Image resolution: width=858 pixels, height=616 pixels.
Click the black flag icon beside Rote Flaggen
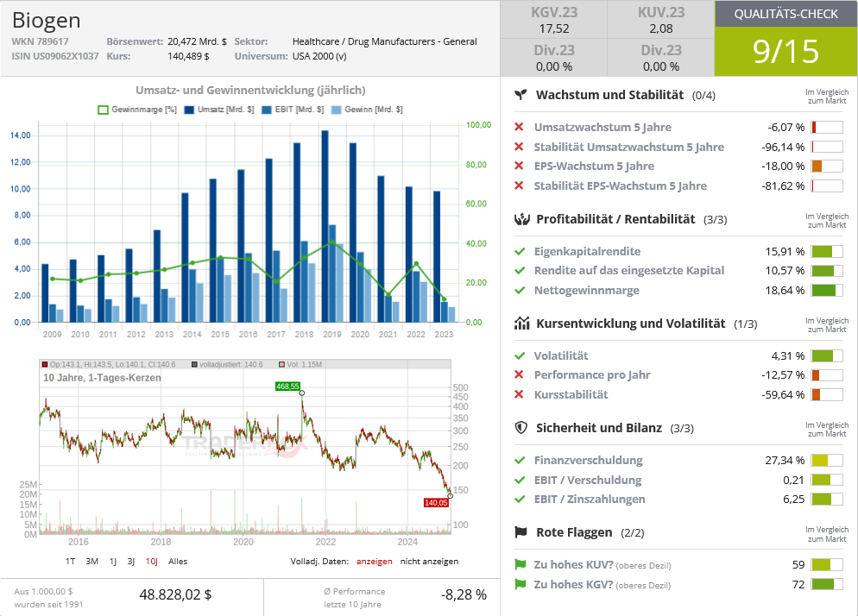click(521, 532)
